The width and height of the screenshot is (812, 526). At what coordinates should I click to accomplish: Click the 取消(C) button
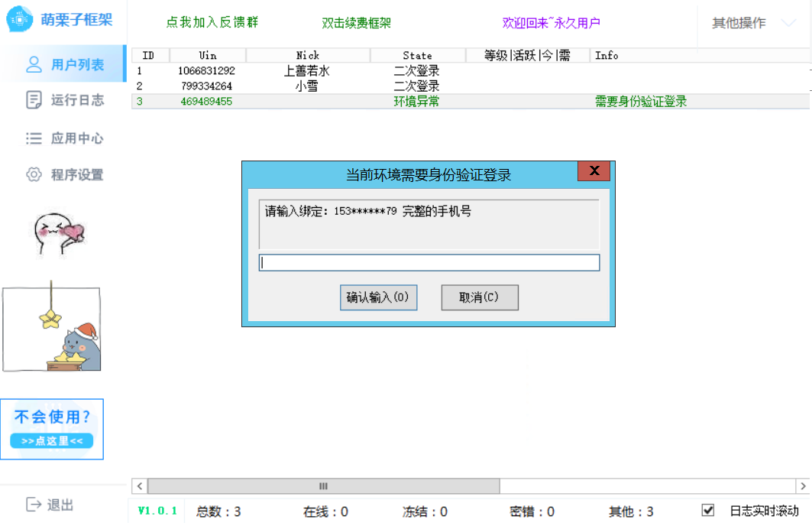480,297
